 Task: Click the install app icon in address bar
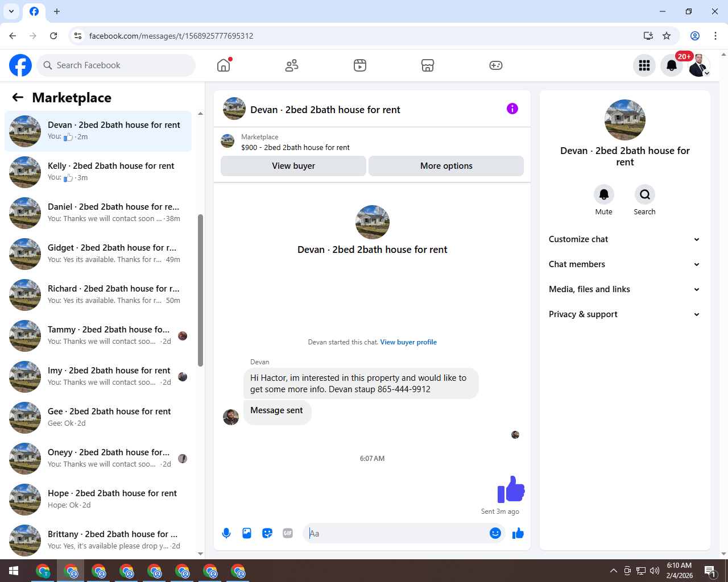[x=648, y=36]
